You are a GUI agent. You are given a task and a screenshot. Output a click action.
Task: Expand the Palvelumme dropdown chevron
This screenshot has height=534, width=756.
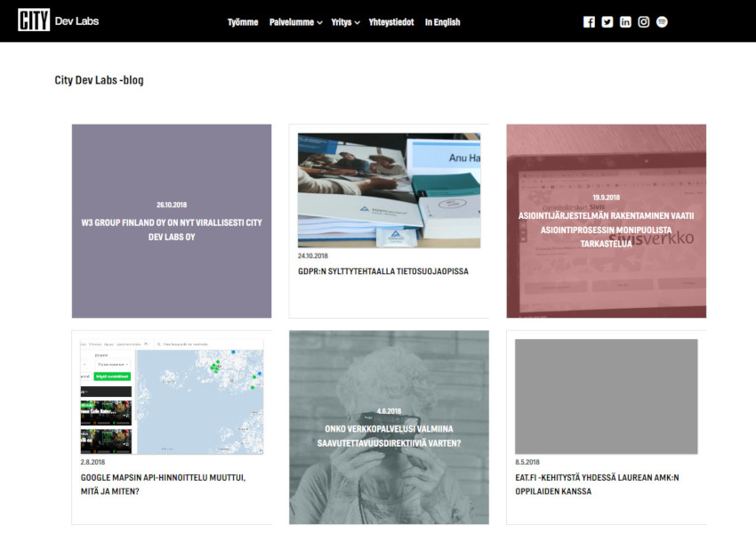tap(319, 22)
